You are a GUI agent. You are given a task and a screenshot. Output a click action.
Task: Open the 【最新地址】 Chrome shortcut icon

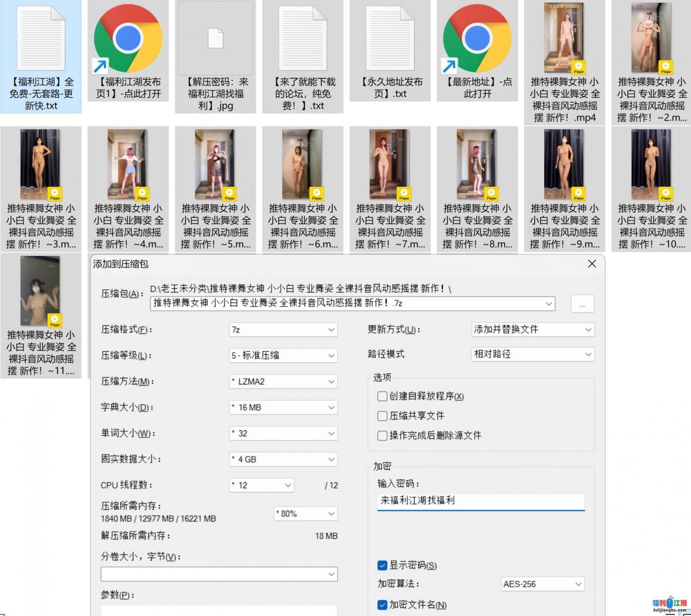pos(477,38)
